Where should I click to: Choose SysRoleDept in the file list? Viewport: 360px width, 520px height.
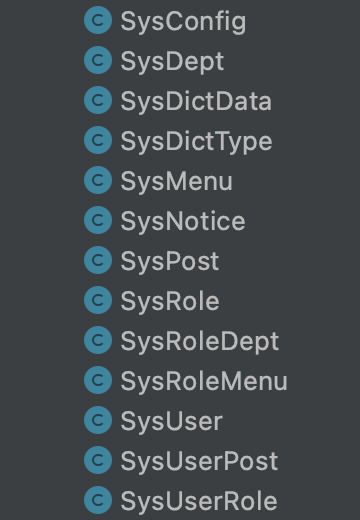coord(200,342)
